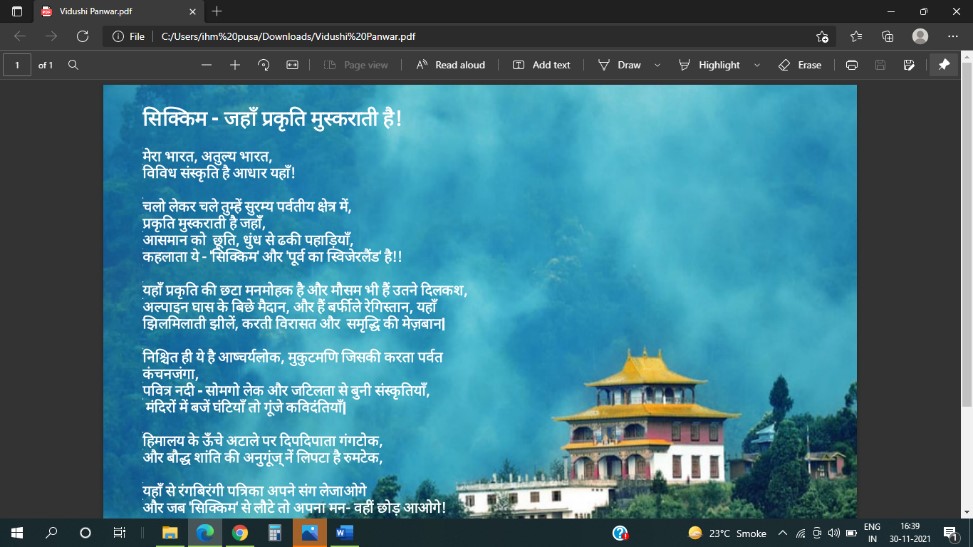This screenshot has height=547, width=973.
Task: Switch ENG IN input language
Action: (x=872, y=533)
